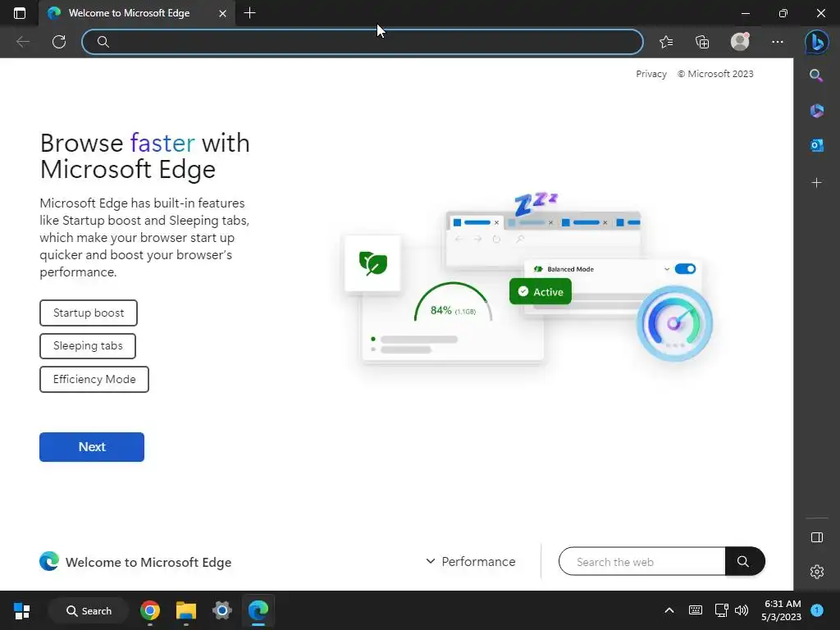
Task: Open the volume tray icon
Action: [742, 610]
